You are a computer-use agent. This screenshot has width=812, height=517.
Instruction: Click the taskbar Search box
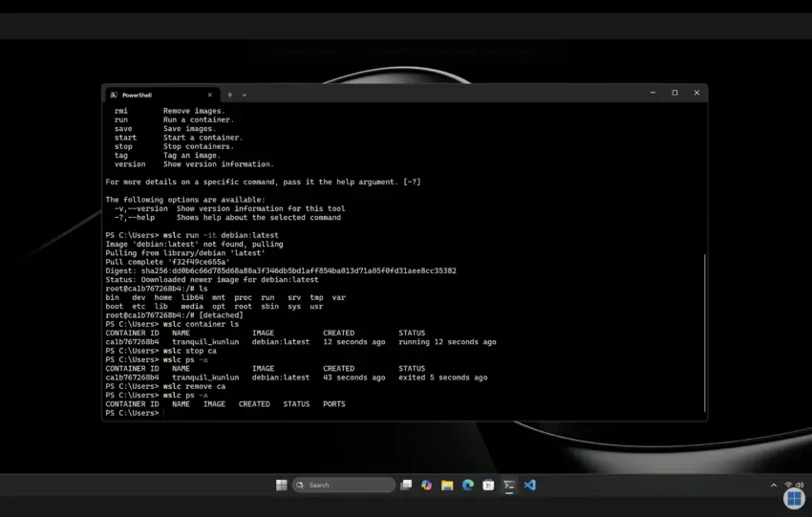[x=344, y=485]
